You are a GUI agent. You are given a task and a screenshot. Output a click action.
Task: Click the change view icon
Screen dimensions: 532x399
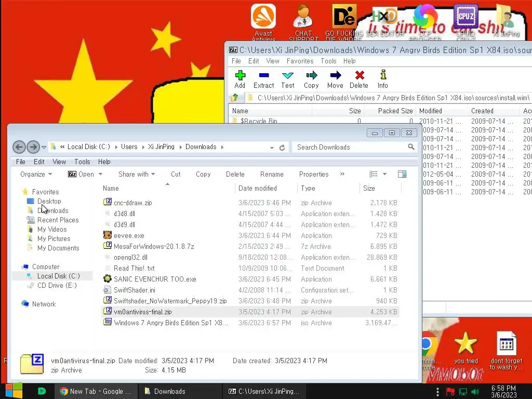click(373, 174)
